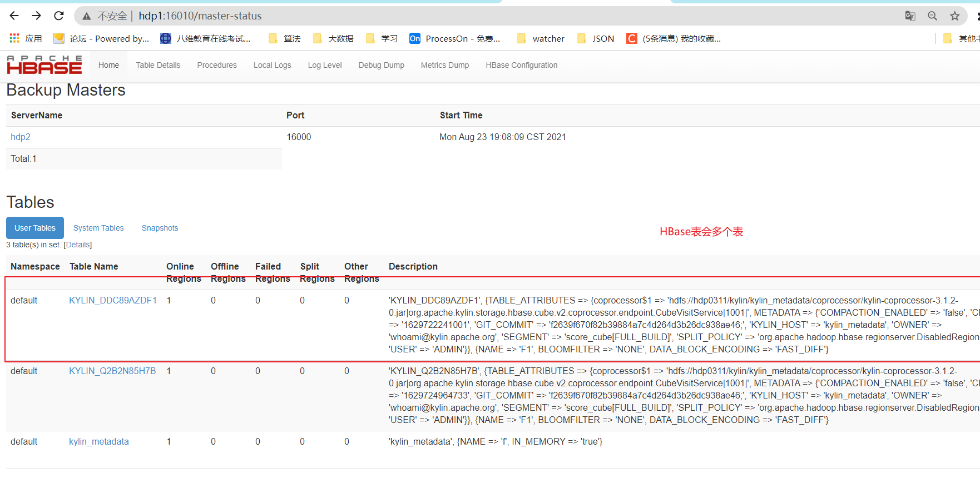Screen dimensions: 980x488
Task: Open the HBase Configuration nav item
Action: coord(521,65)
